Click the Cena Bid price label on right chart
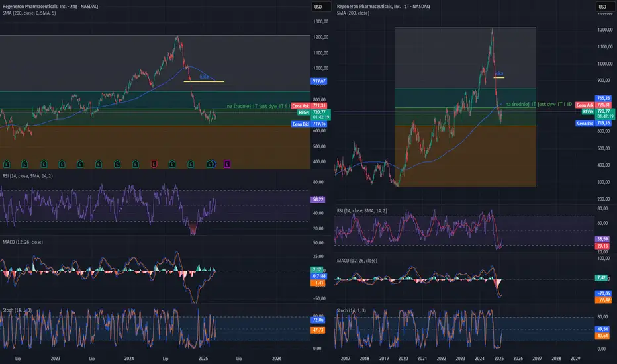Screen dimensions: 617x364 click(x=585, y=123)
